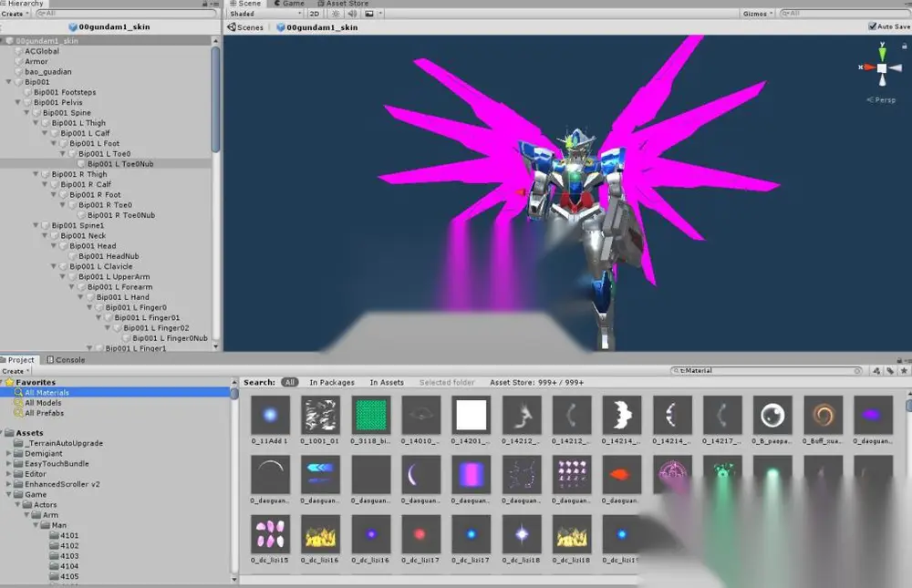Select All Prefabs in Favorites
912x588 pixels.
coord(44,413)
